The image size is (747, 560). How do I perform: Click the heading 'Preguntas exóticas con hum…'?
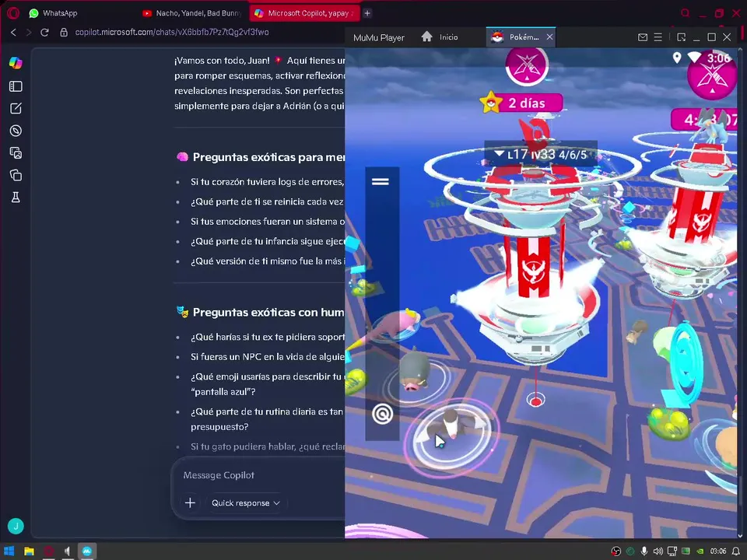(268, 313)
